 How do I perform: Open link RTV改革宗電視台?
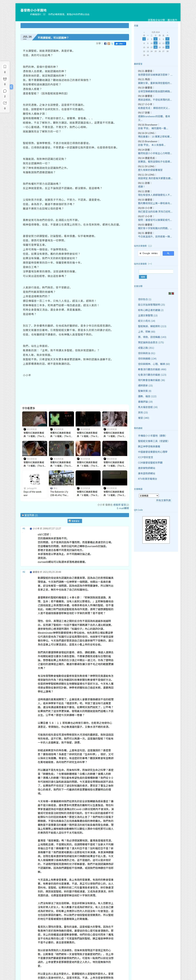pos(147,479)
